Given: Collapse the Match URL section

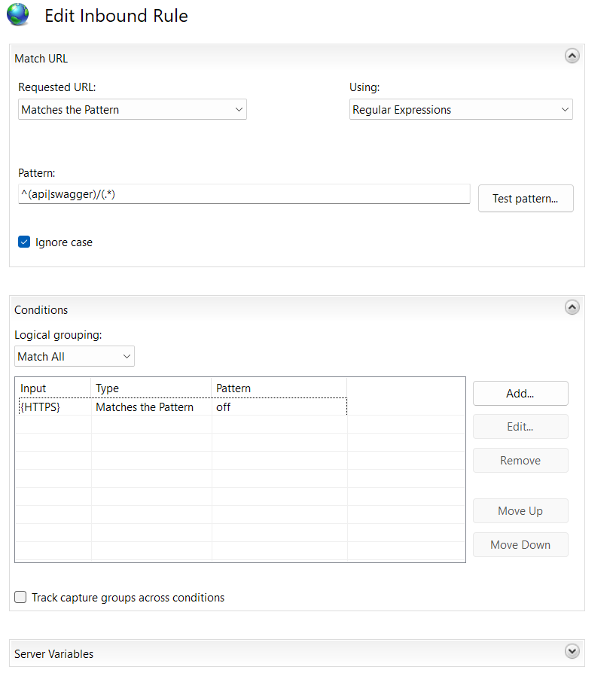Looking at the screenshot, I should (x=572, y=56).
